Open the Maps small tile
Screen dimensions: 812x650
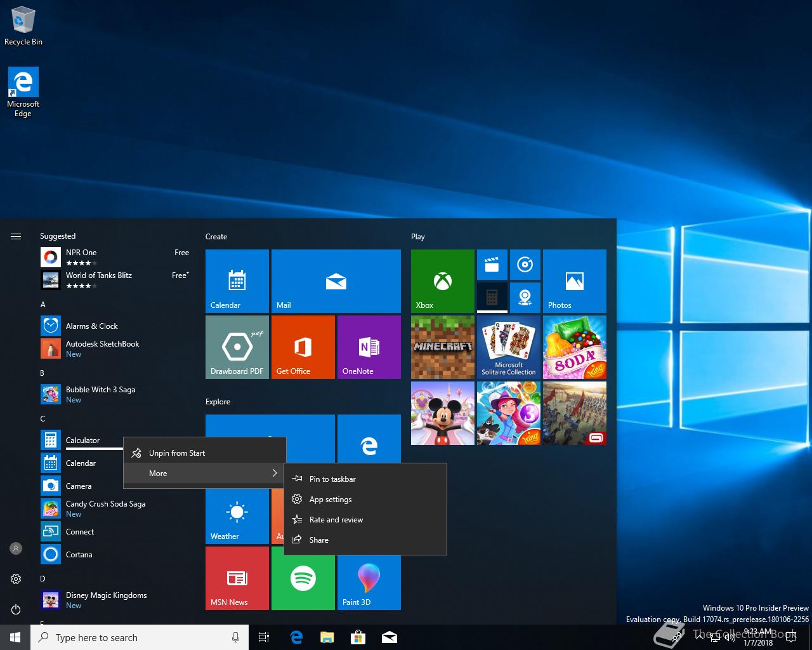coord(525,298)
